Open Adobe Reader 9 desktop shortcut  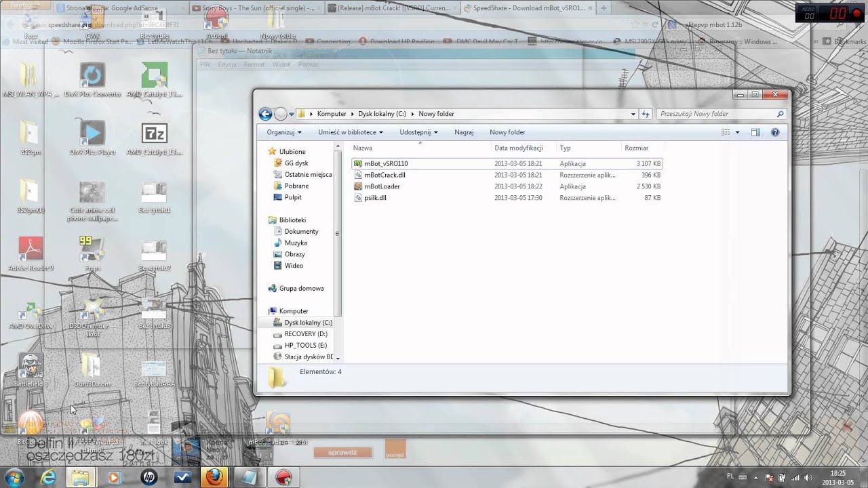[31, 254]
